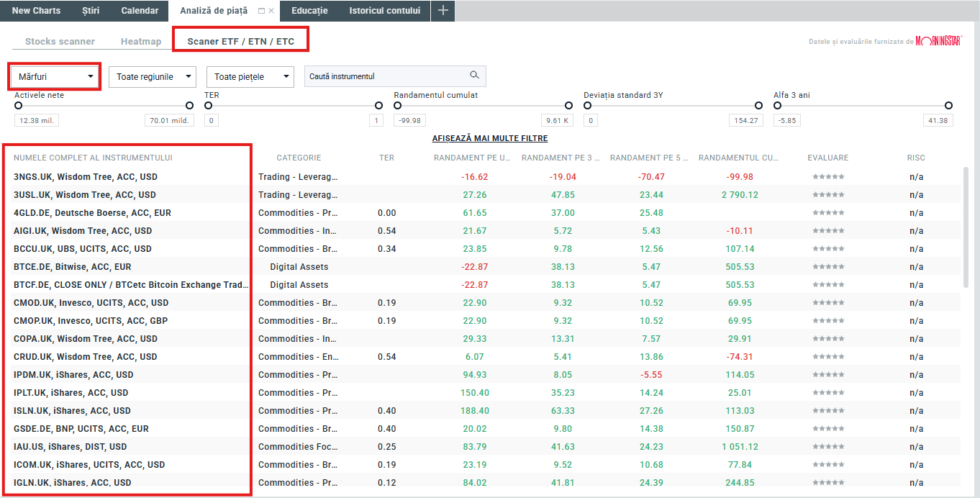Click star rating for 3NGS.UK row
Screen dimensions: 980x498
click(x=827, y=177)
